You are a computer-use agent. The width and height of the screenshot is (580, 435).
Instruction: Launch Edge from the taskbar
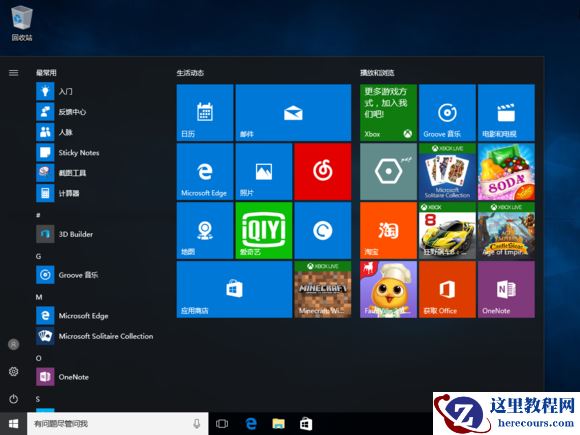(251, 424)
